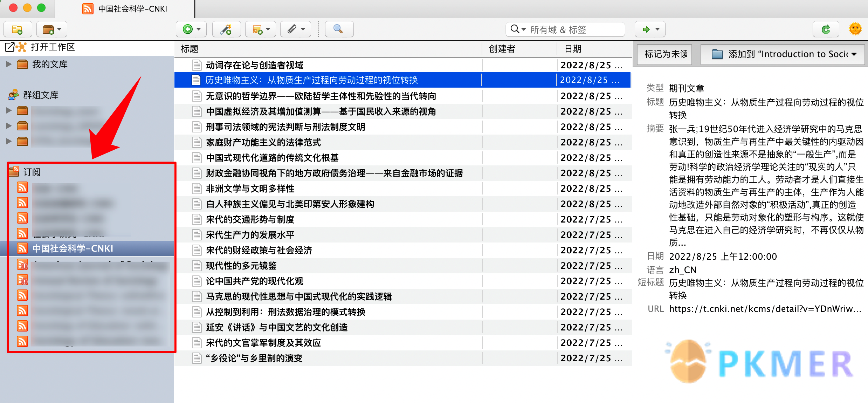Select item 历史唯物主义：从物质生产过程向劳动过程的视位转换

point(403,80)
